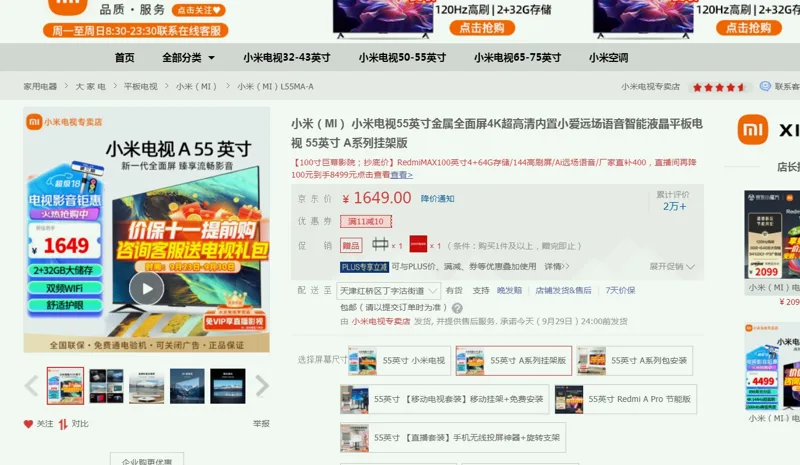This screenshot has width=800, height=465.
Task: Click ¥4499 recommended TV thumbnail
Action: point(772,366)
